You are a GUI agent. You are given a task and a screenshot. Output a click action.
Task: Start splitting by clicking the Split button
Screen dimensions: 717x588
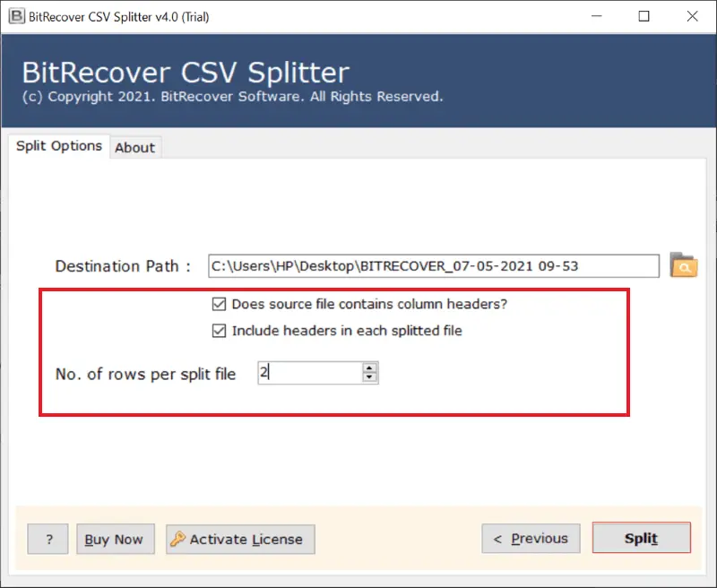641,538
